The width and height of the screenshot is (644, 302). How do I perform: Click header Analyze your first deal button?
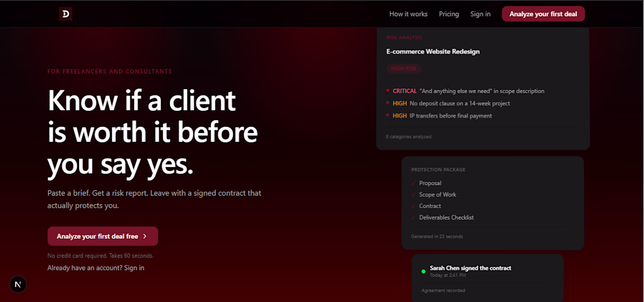click(x=543, y=14)
